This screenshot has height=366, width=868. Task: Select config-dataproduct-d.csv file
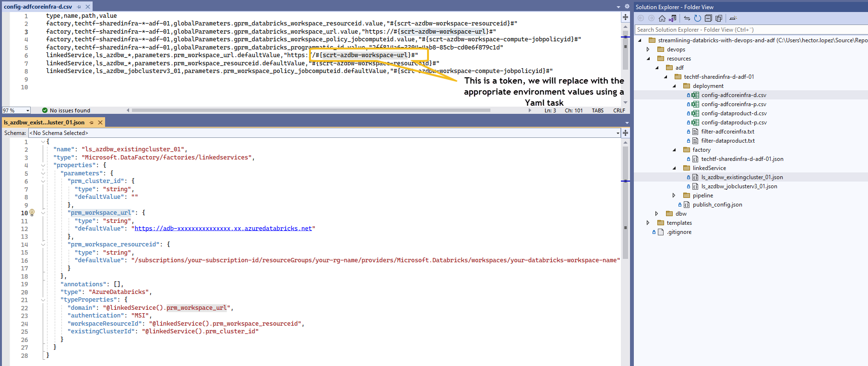pos(734,113)
